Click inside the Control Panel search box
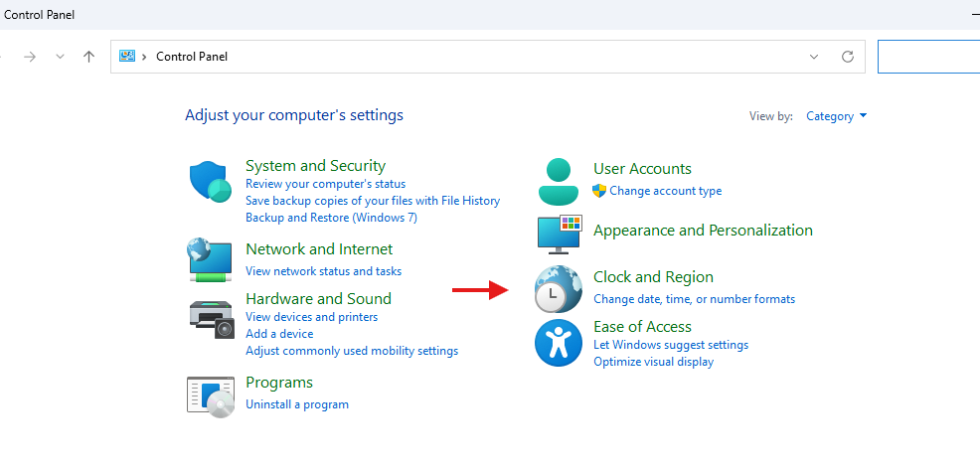Viewport: 980px width, 473px height. (x=928, y=57)
